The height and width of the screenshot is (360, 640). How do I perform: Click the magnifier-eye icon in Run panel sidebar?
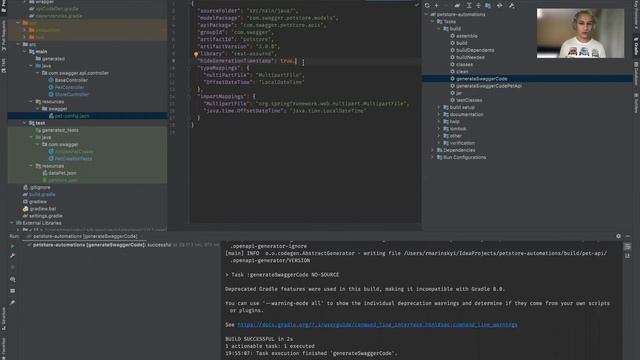click(12, 280)
